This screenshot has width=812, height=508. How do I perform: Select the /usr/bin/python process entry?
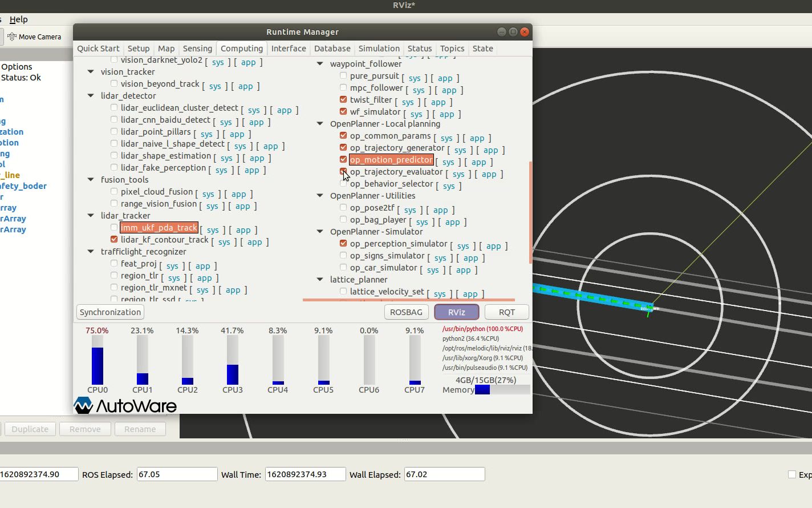pyautogui.click(x=482, y=329)
